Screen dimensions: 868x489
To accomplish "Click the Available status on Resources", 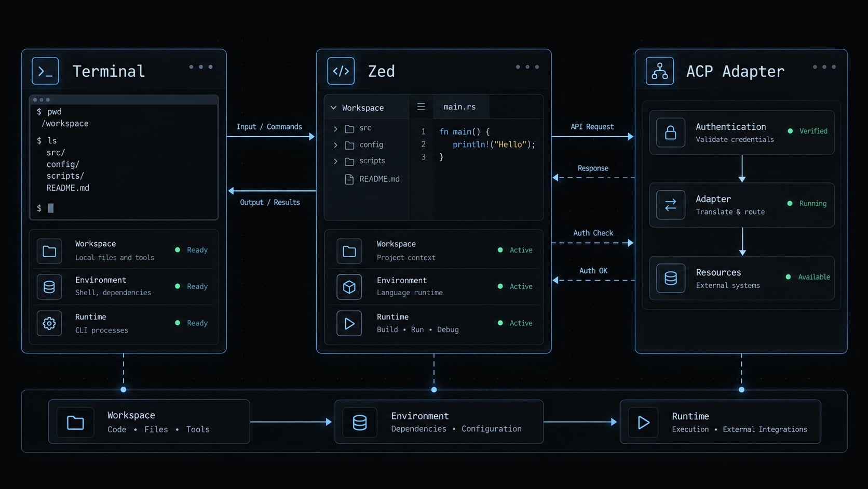I will pyautogui.click(x=808, y=277).
